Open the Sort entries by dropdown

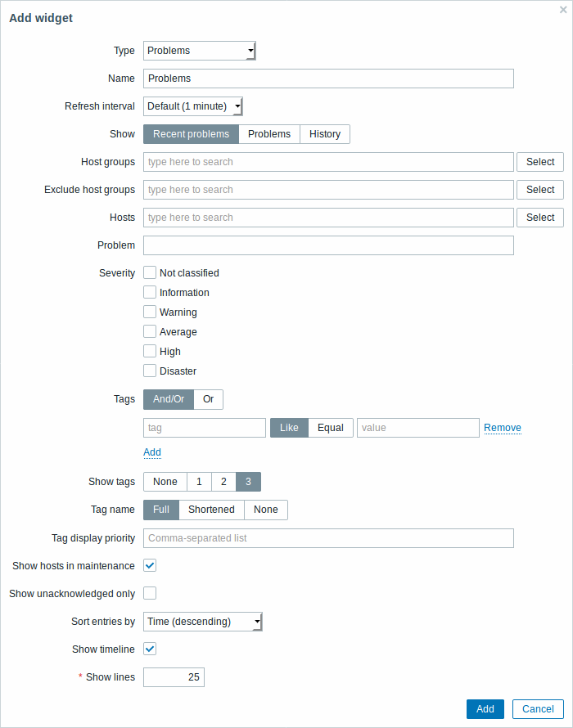[x=203, y=621]
